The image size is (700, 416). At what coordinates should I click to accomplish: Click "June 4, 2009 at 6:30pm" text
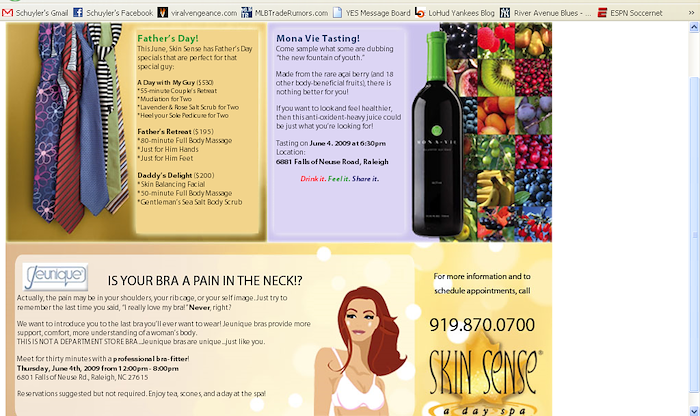[348, 143]
